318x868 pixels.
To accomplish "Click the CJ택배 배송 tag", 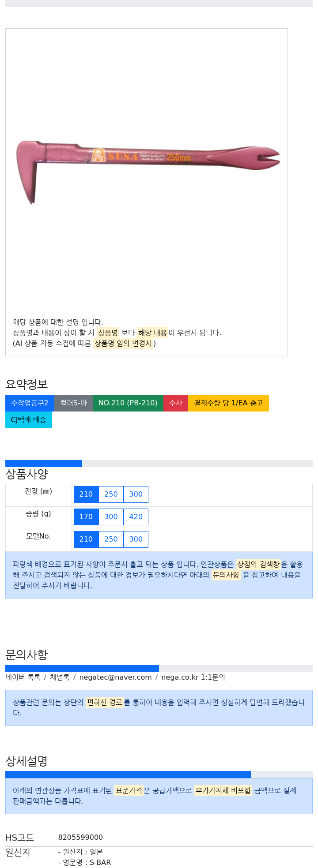I will [29, 419].
